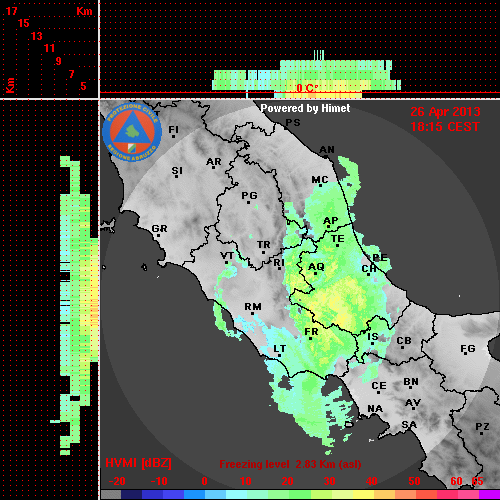Click the 'HVMI [dBZ]' label
The image size is (500, 500).
tap(138, 463)
